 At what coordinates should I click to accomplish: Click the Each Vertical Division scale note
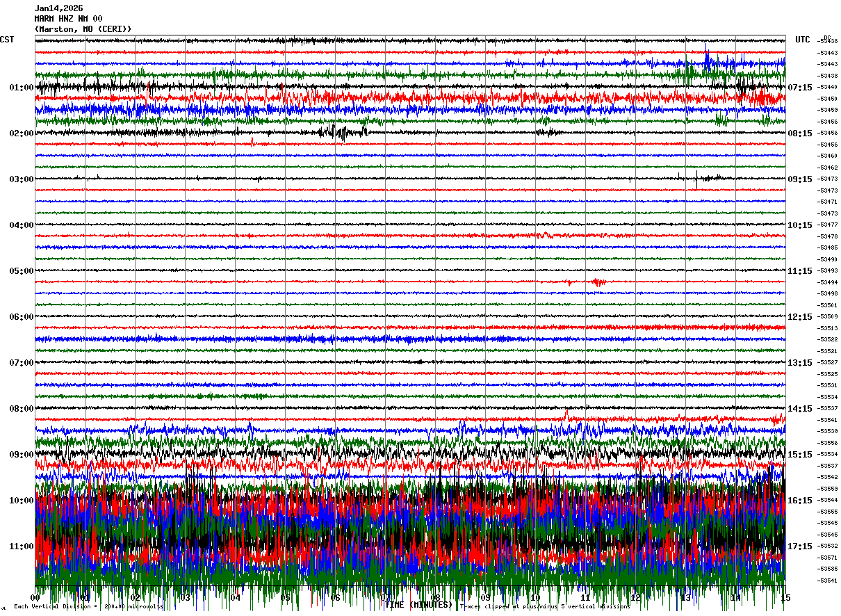point(88,606)
